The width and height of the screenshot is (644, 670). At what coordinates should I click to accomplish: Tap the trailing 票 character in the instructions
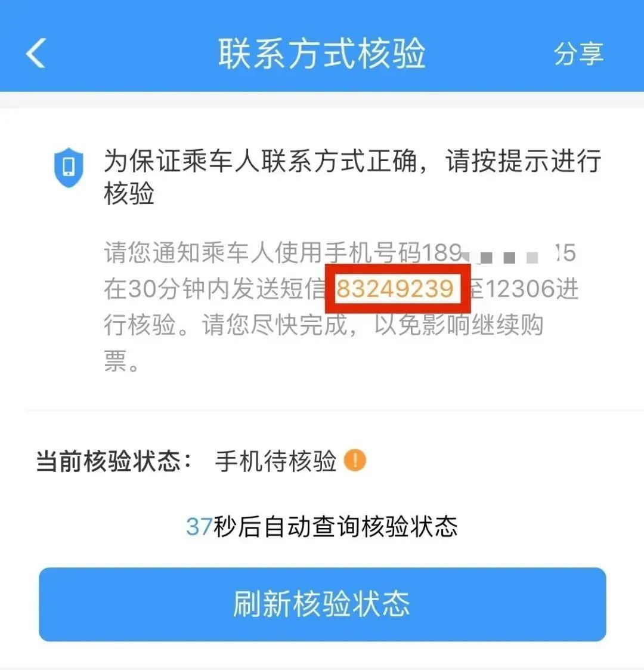pos(115,361)
